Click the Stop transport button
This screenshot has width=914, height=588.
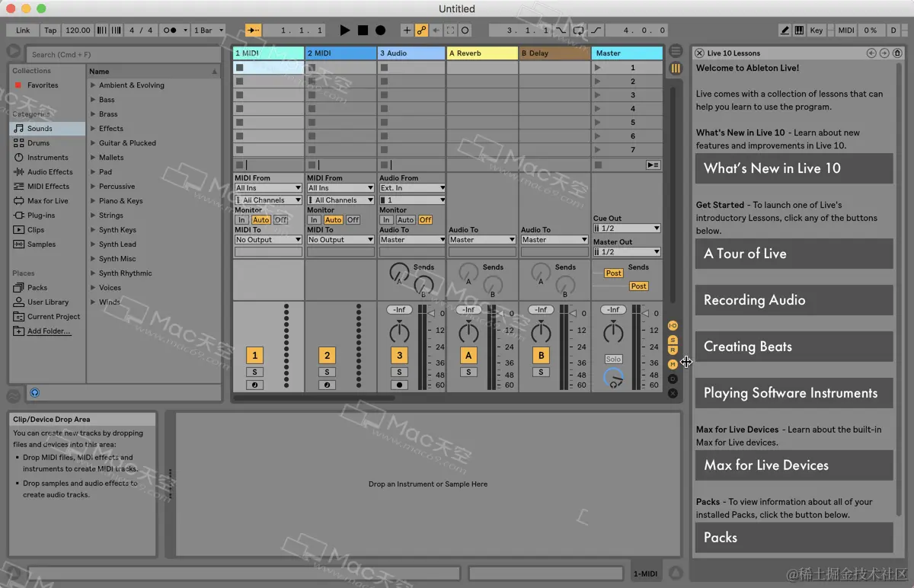[363, 30]
